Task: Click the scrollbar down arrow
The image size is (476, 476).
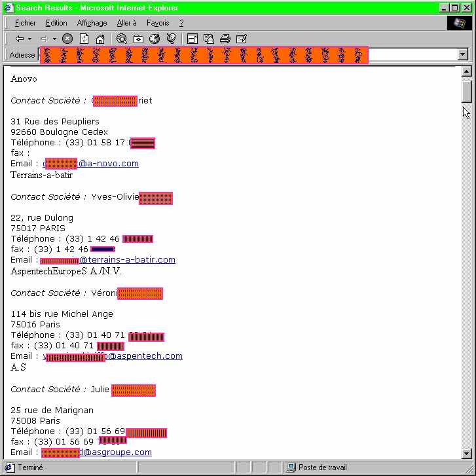Action: click(x=466, y=454)
